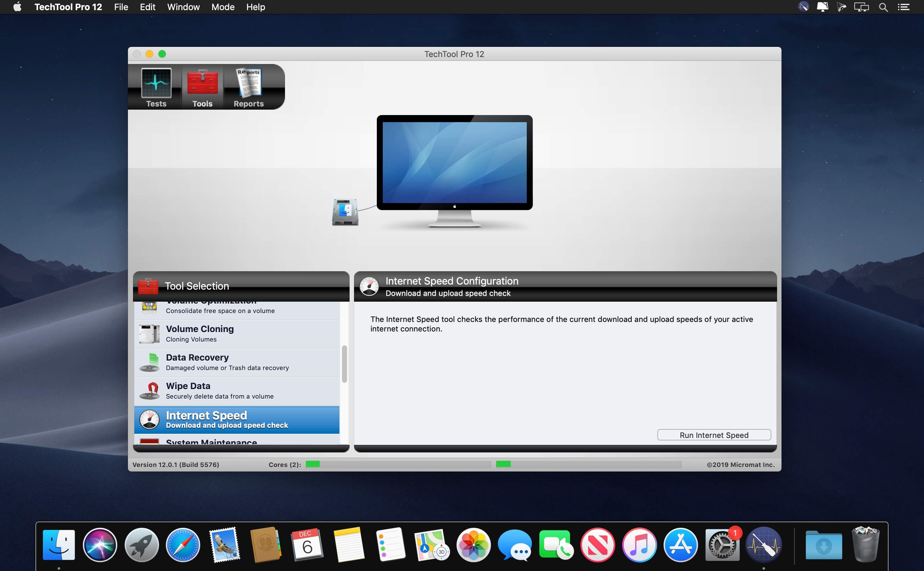Open the Reports newspaper icon
The width and height of the screenshot is (924, 571).
tap(249, 82)
